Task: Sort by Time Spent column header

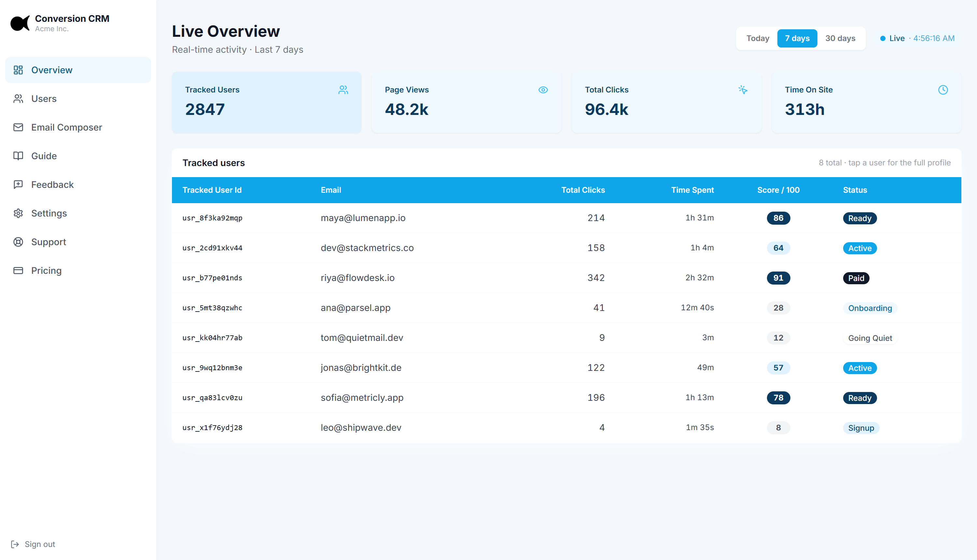Action: click(x=692, y=190)
